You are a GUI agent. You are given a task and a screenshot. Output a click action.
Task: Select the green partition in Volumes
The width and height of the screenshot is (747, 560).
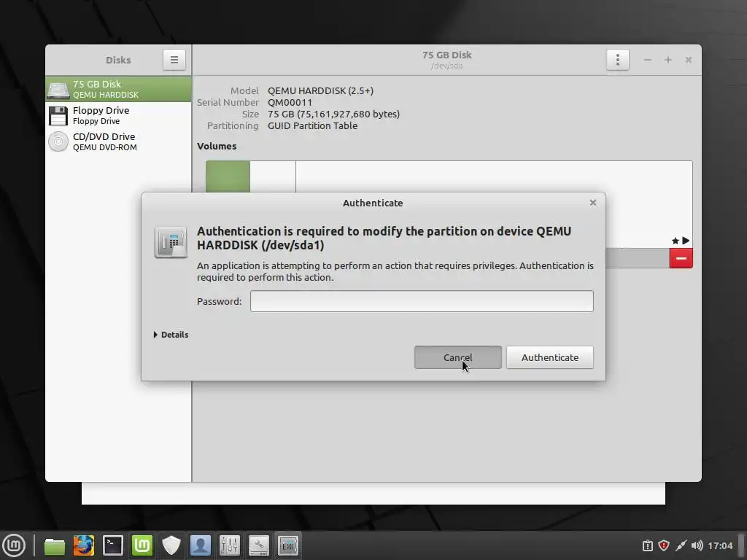point(228,176)
